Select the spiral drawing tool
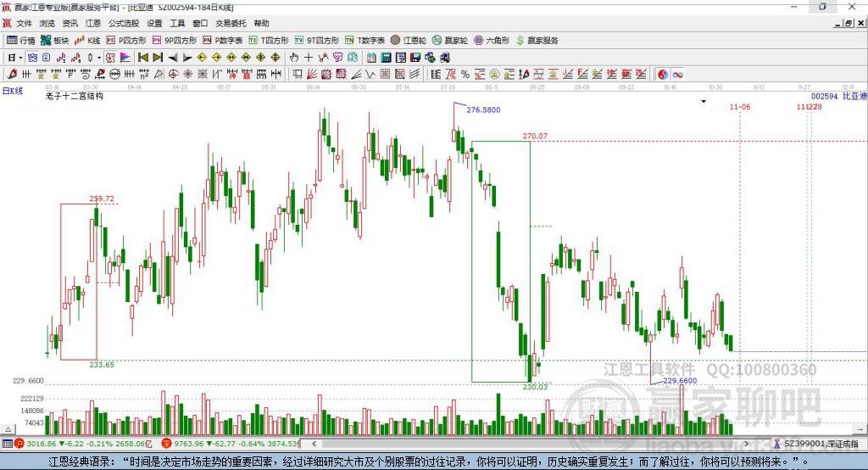The height and width of the screenshot is (470, 868). [86, 75]
